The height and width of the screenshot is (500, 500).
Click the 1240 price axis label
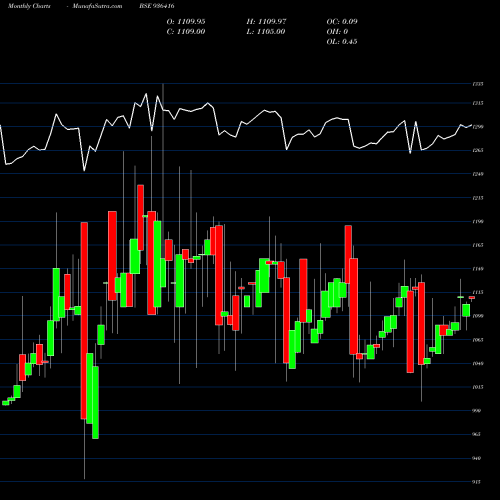478,174
